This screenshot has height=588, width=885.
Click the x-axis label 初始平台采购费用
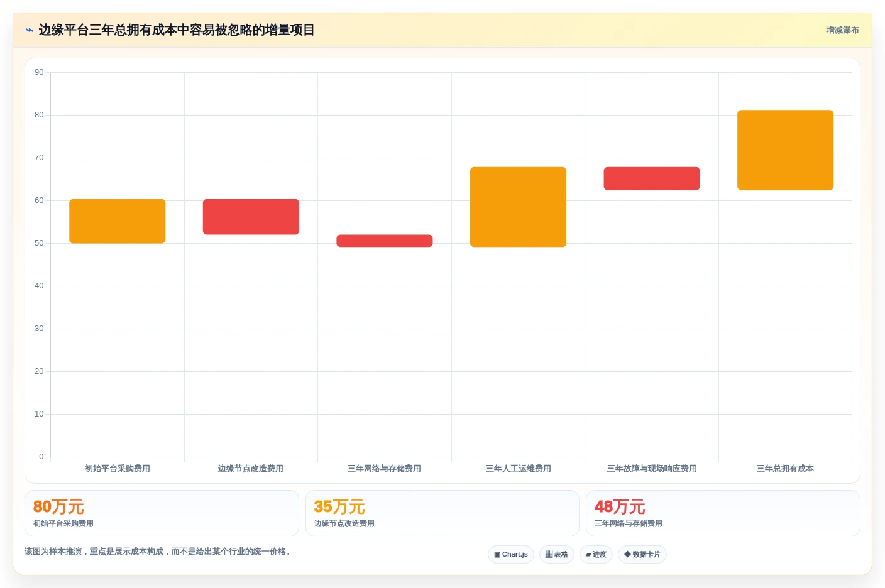(118, 469)
